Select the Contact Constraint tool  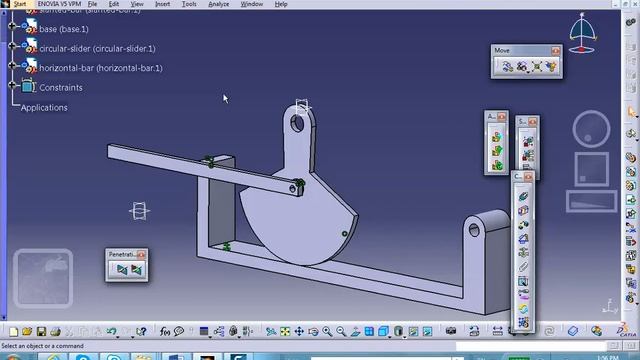click(x=523, y=211)
